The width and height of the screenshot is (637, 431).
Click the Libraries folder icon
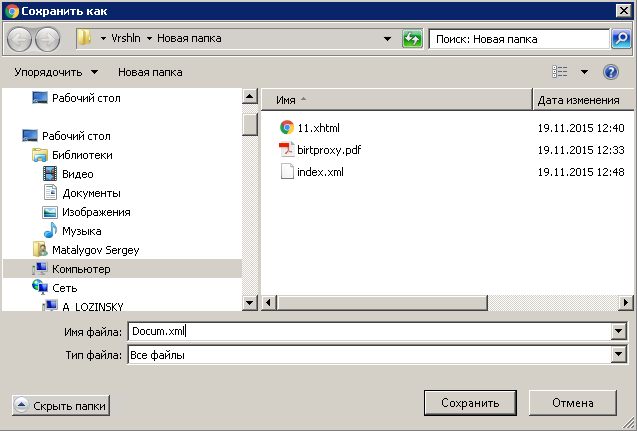[x=40, y=155]
